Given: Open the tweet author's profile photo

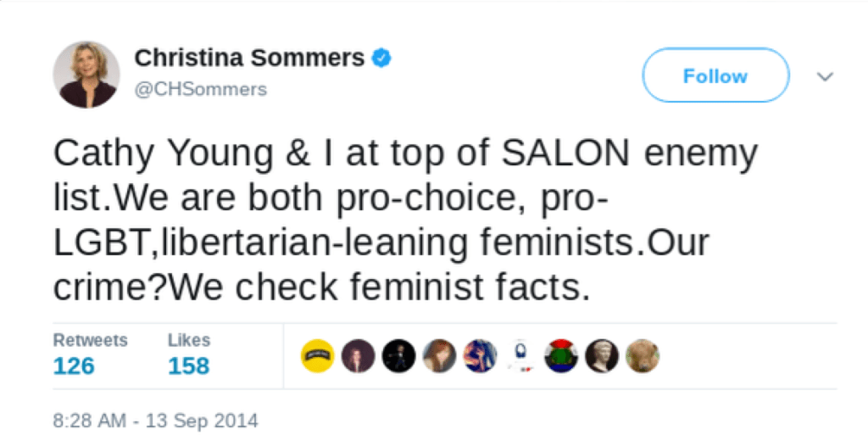Looking at the screenshot, I should (x=86, y=75).
